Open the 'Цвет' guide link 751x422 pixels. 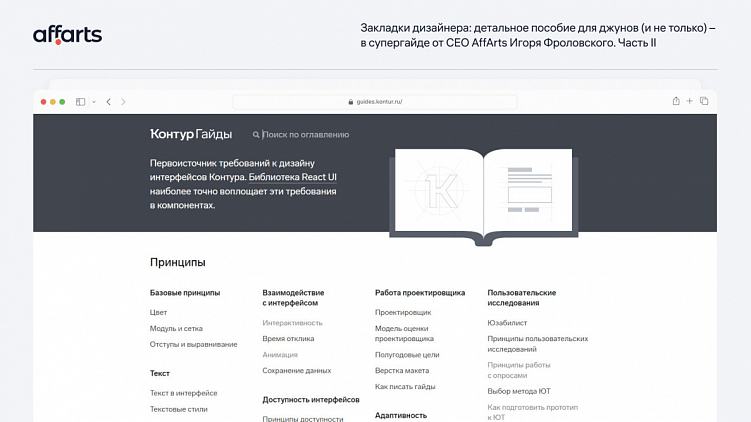click(158, 312)
